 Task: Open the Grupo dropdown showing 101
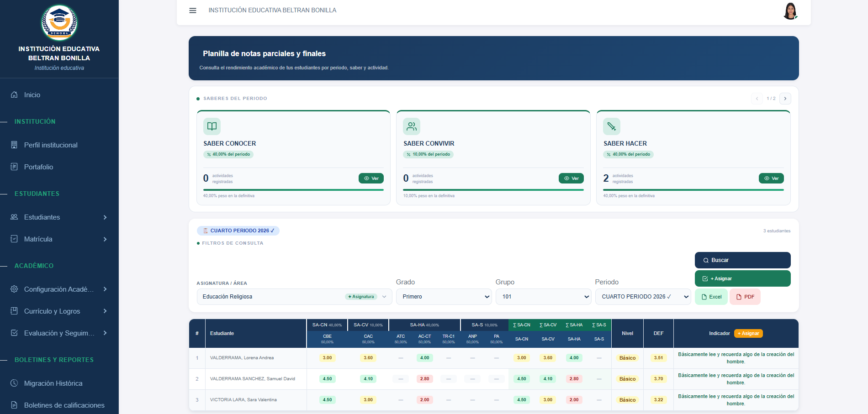544,297
